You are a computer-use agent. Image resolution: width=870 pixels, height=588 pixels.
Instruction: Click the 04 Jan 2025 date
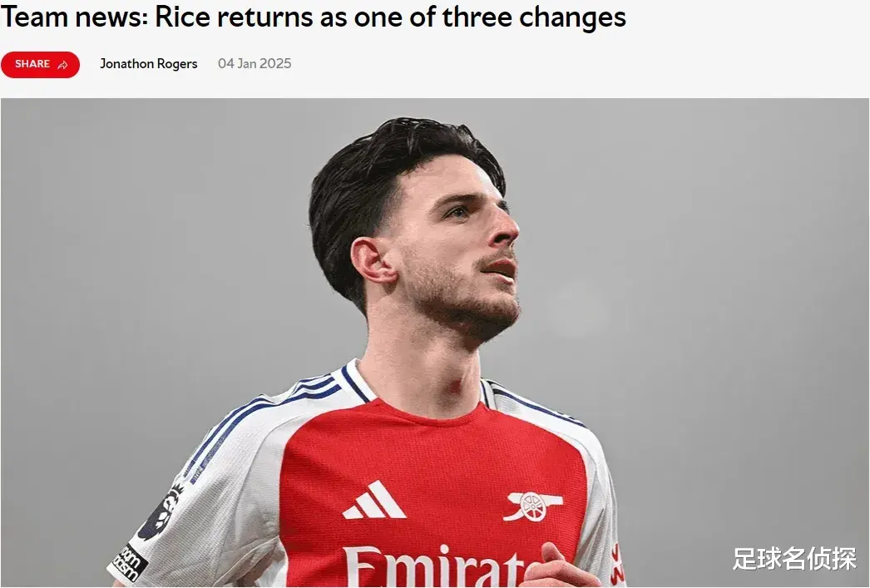click(x=255, y=64)
